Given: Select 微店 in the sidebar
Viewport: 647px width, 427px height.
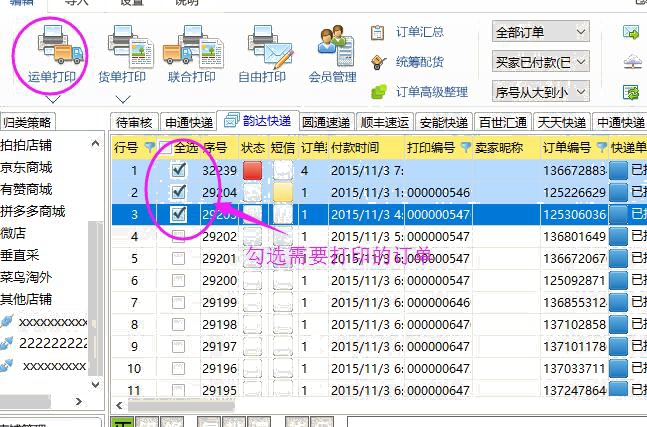Looking at the screenshot, I should [13, 233].
